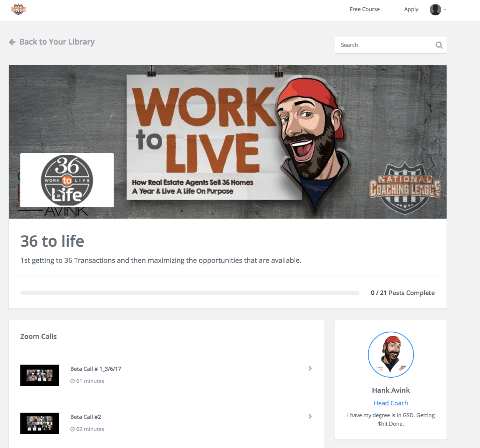Image resolution: width=480 pixels, height=448 pixels.
Task: Open Beta Call # 1_3/6/17 post
Action: [x=166, y=377]
